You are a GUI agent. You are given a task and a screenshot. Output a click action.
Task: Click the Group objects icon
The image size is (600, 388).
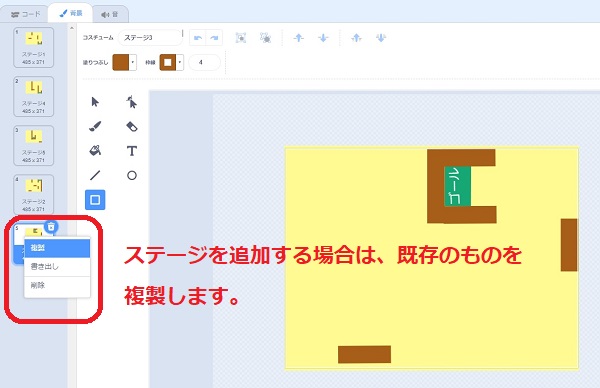coord(241,37)
